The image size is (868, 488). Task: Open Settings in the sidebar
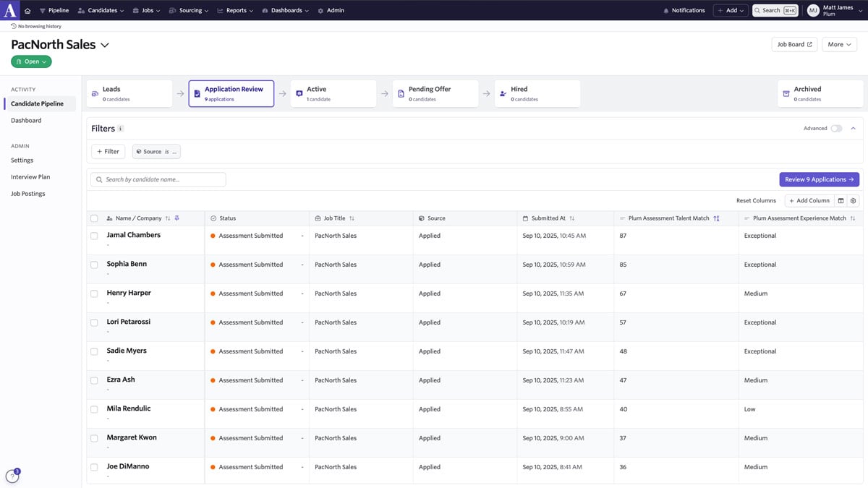22,160
